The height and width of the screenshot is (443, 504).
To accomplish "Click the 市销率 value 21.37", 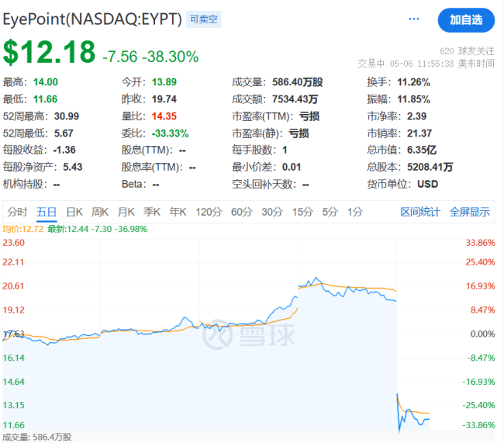I will [419, 133].
